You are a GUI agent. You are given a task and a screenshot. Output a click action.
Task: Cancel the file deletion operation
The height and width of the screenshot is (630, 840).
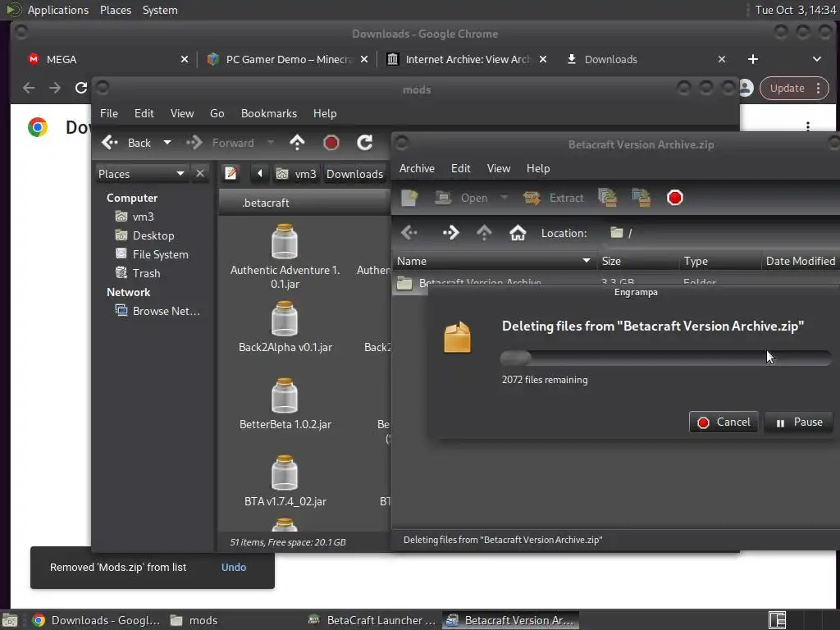[724, 422]
